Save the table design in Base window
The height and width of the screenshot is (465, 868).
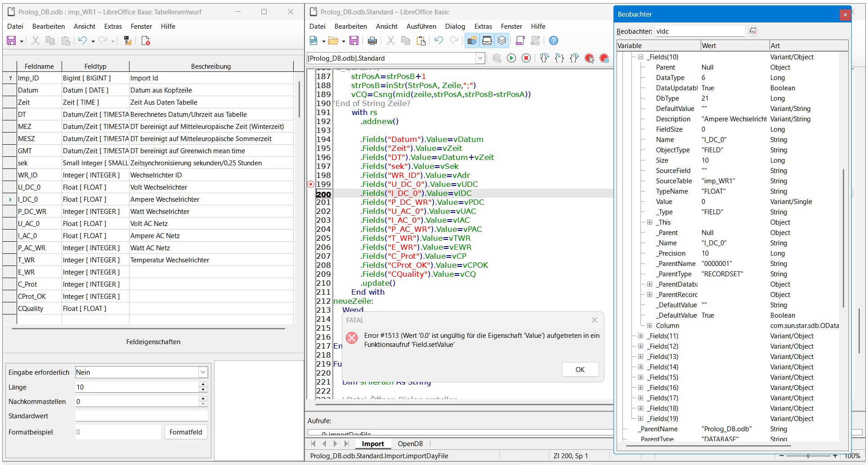point(12,41)
